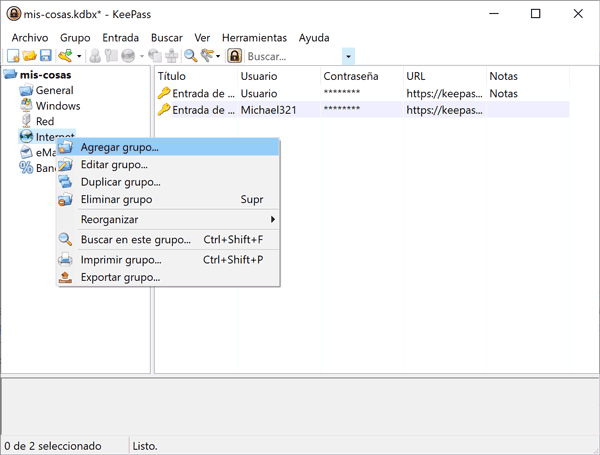Open the Grupo menu

pos(75,38)
